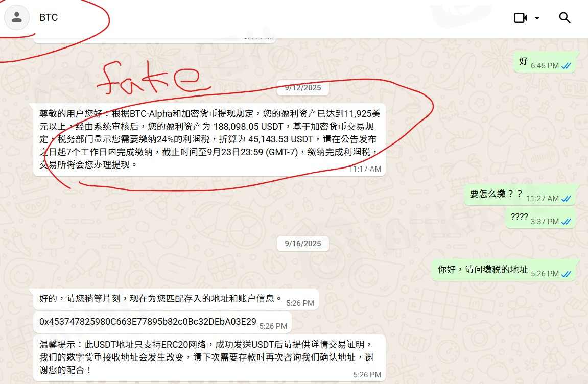The image size is (588, 384).
Task: Click the 9/16/2025 date separator
Action: tap(302, 244)
